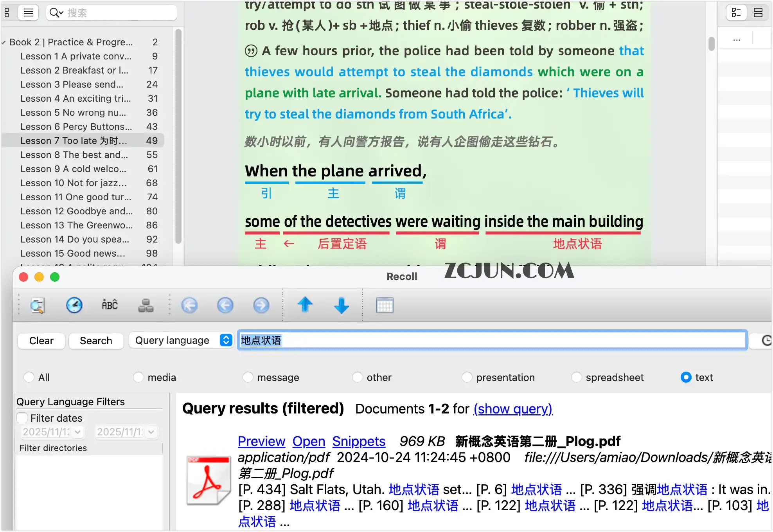Click the first page navigation icon
The height and width of the screenshot is (532, 773).
click(x=190, y=305)
